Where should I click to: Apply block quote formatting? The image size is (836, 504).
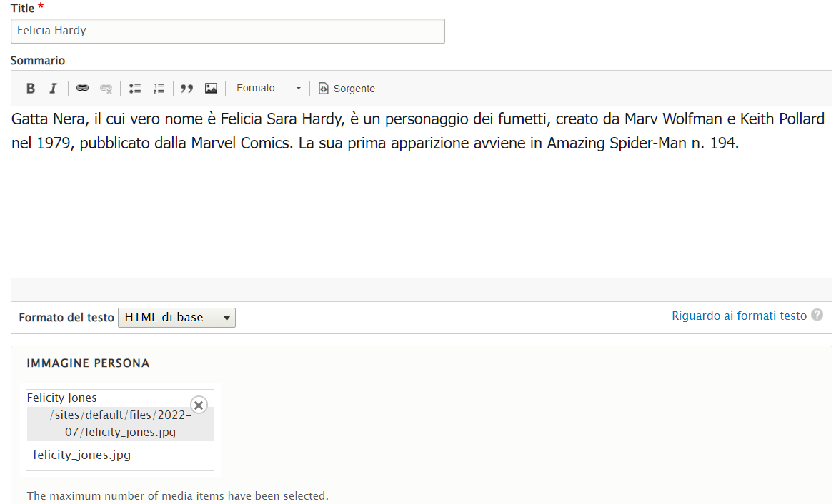click(x=187, y=89)
